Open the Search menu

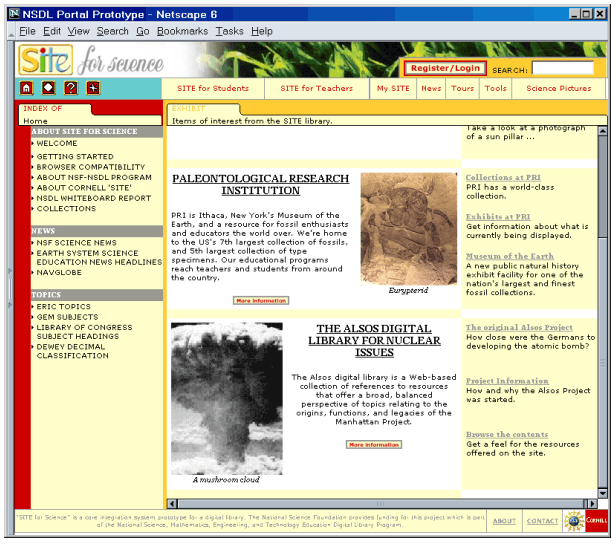click(112, 31)
